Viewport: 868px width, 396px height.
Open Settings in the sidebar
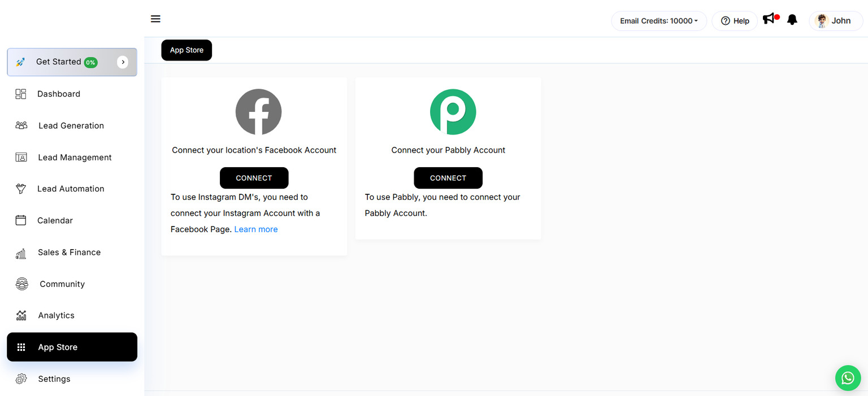54,378
